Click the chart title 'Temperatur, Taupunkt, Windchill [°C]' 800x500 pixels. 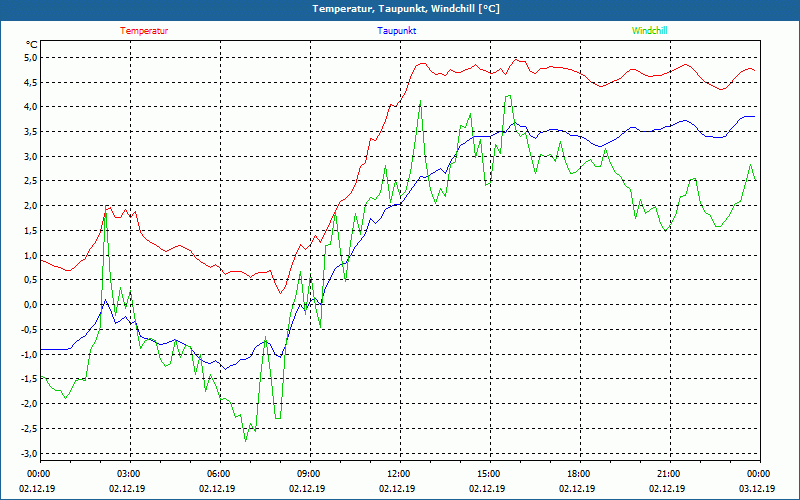tap(406, 9)
